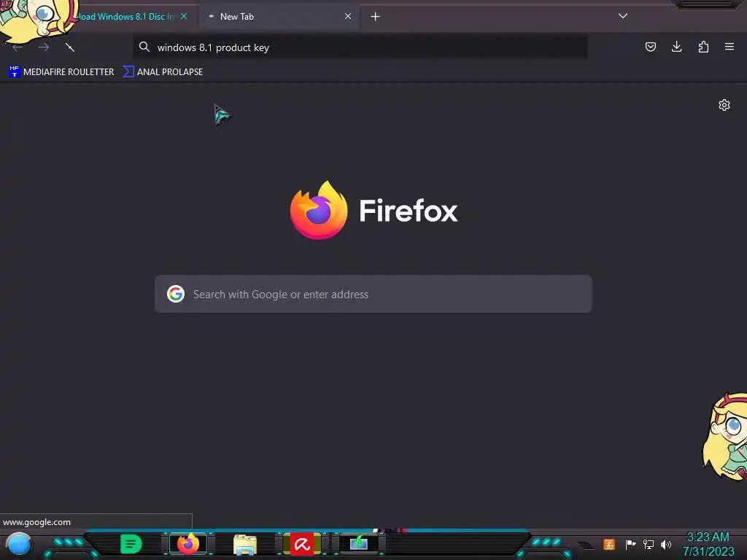This screenshot has height=560, width=747.
Task: Click the Search with Google field
Action: pyautogui.click(x=373, y=294)
